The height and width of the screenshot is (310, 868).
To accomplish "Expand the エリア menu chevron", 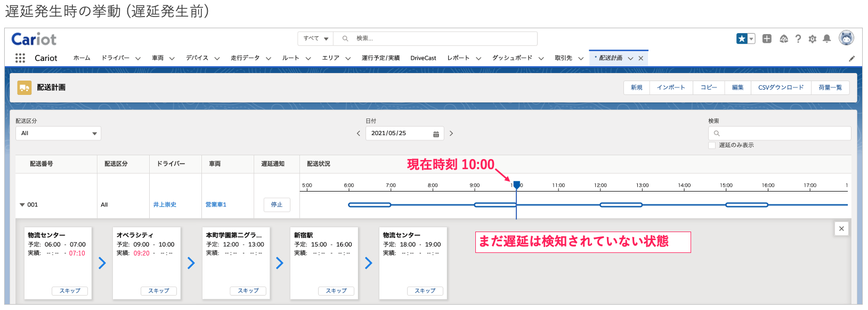I will pos(348,59).
